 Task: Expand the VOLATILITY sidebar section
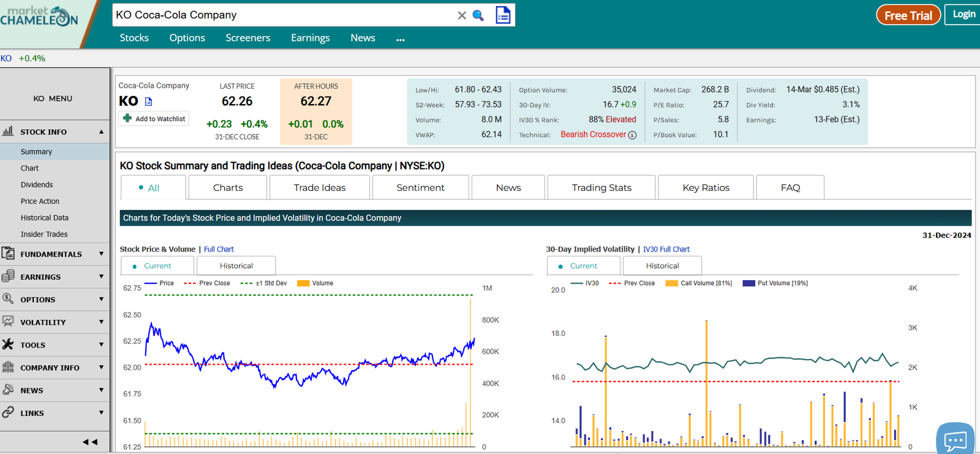(x=55, y=322)
